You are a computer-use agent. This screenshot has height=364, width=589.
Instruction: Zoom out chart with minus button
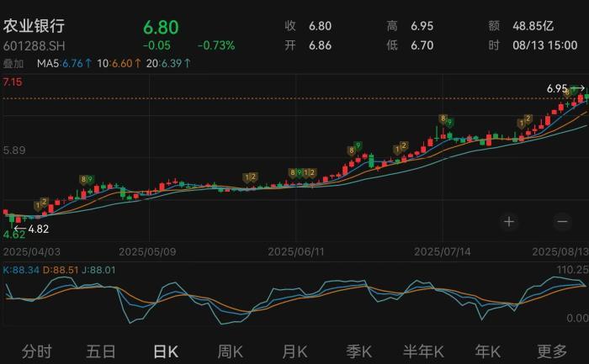[562, 222]
